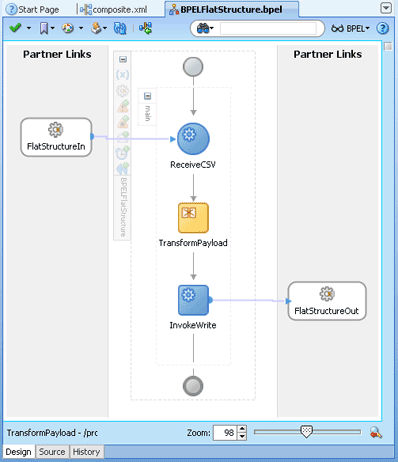Click the add alarm clock icon on the scope bar
Image resolution: width=398 pixels, height=462 pixels.
(x=123, y=153)
